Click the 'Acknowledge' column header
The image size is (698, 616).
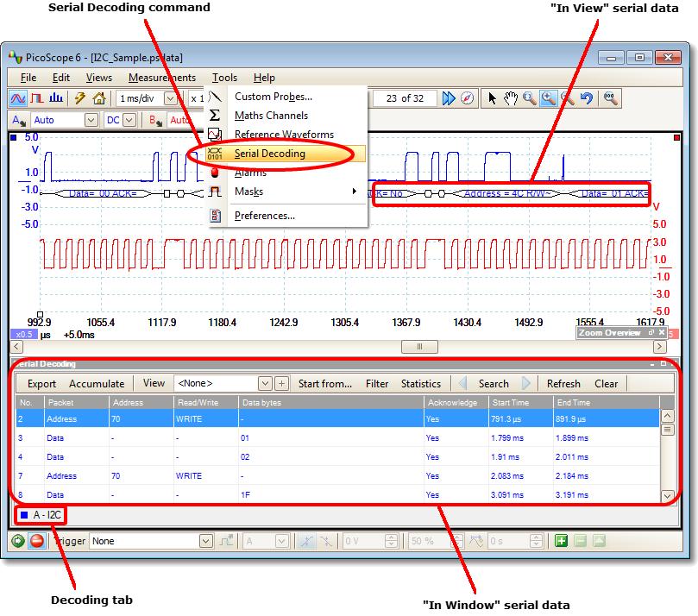[456, 402]
